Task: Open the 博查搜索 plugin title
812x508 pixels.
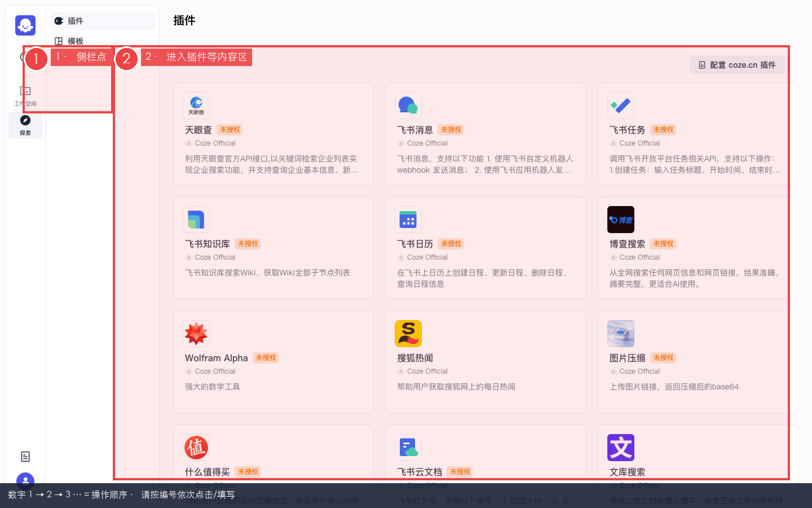Action: (628, 244)
